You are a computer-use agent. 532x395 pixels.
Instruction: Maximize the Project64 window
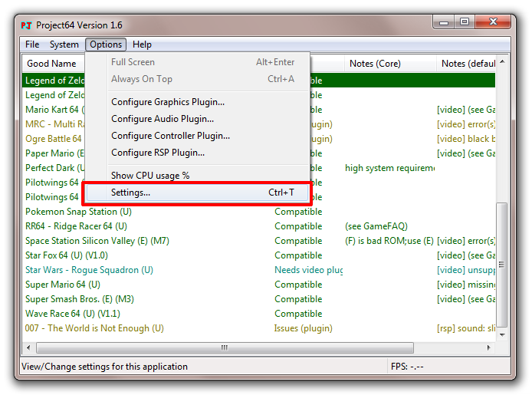(x=465, y=22)
